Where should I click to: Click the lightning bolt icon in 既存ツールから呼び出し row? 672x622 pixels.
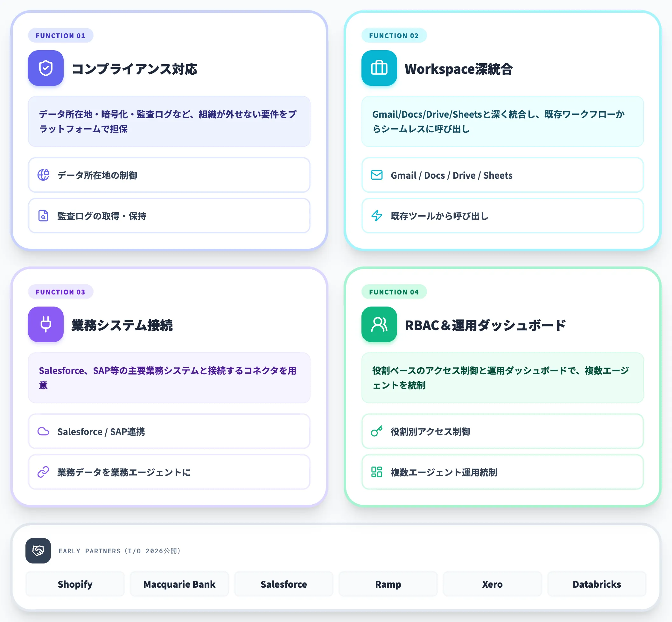coord(377,216)
